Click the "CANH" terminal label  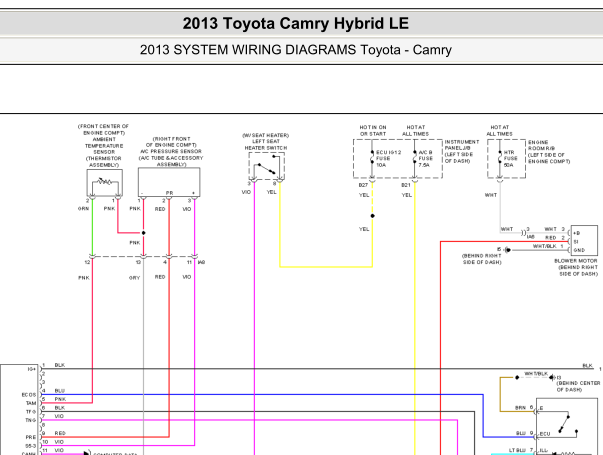29,453
